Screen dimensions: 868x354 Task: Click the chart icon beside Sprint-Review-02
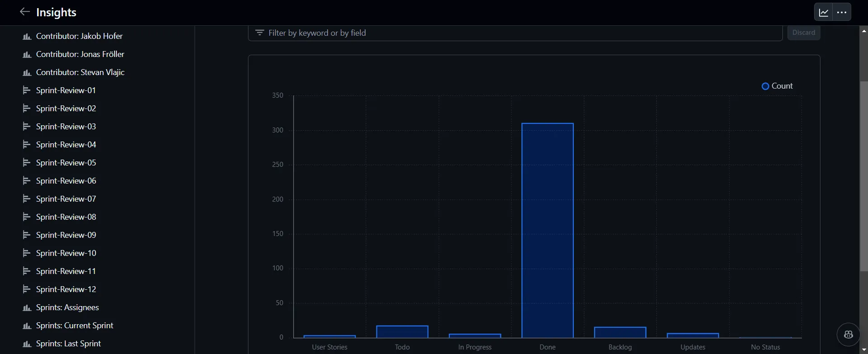point(27,109)
